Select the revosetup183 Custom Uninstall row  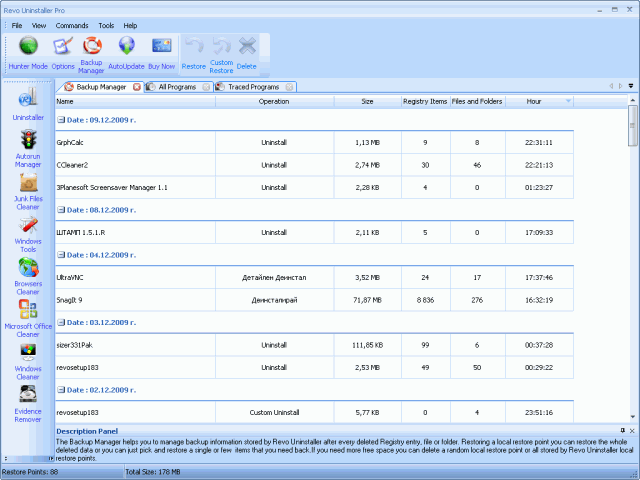coord(314,412)
